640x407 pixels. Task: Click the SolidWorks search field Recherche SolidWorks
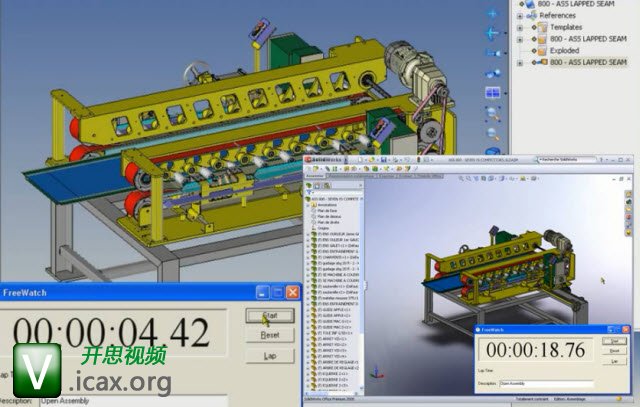click(x=567, y=160)
